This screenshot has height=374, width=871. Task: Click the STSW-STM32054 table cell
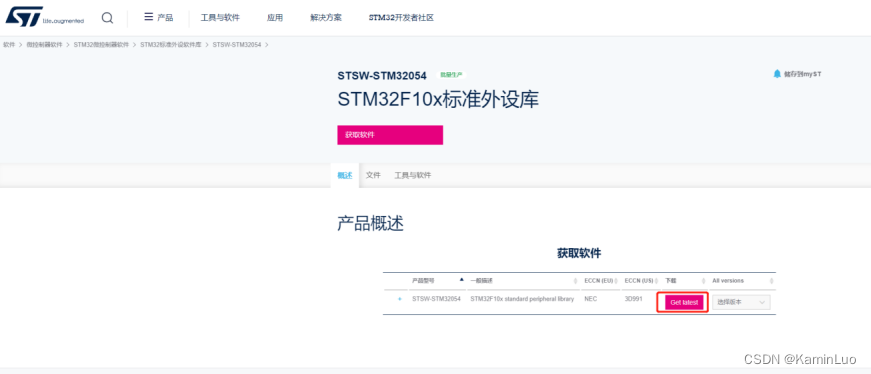point(436,299)
